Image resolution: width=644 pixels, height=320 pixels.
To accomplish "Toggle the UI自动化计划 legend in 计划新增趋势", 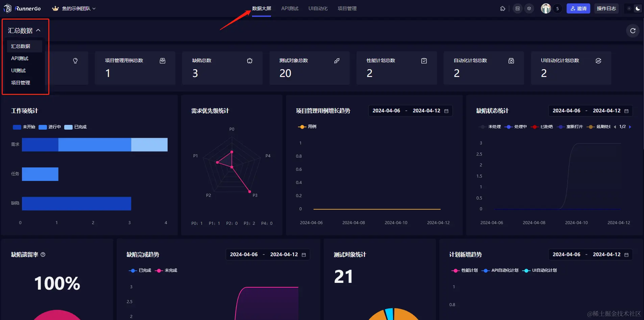I will coord(539,270).
